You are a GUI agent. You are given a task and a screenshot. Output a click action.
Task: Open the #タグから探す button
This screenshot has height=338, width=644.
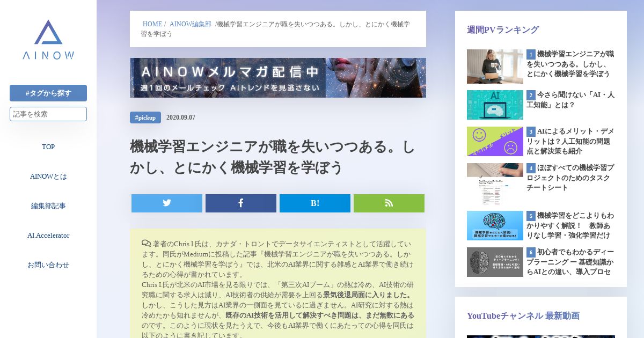(x=48, y=93)
